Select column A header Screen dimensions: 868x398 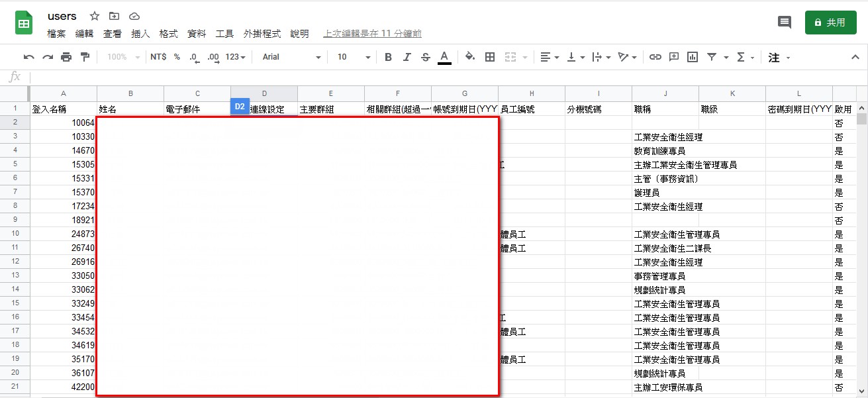pos(64,93)
